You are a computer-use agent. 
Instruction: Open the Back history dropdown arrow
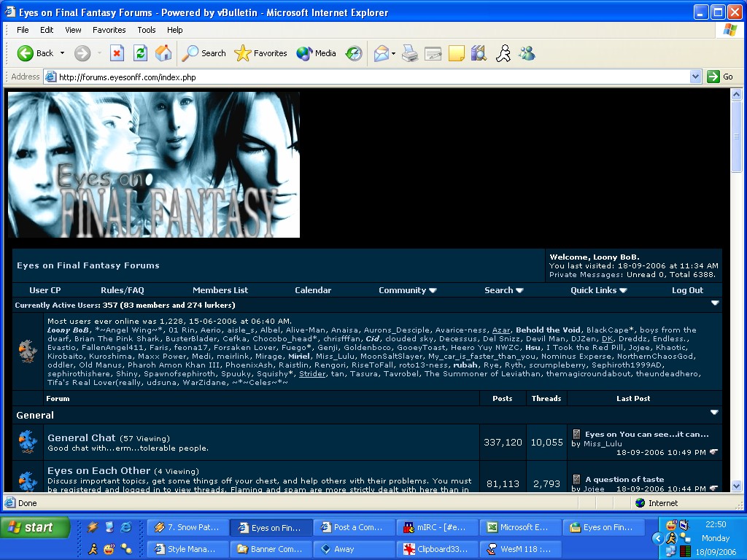63,53
